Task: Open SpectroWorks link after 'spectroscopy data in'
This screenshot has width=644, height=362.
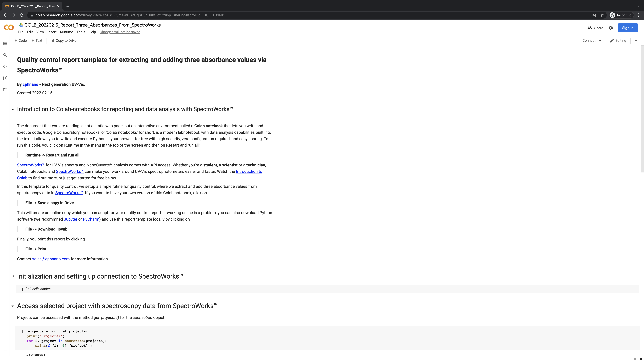Action: 69,193
